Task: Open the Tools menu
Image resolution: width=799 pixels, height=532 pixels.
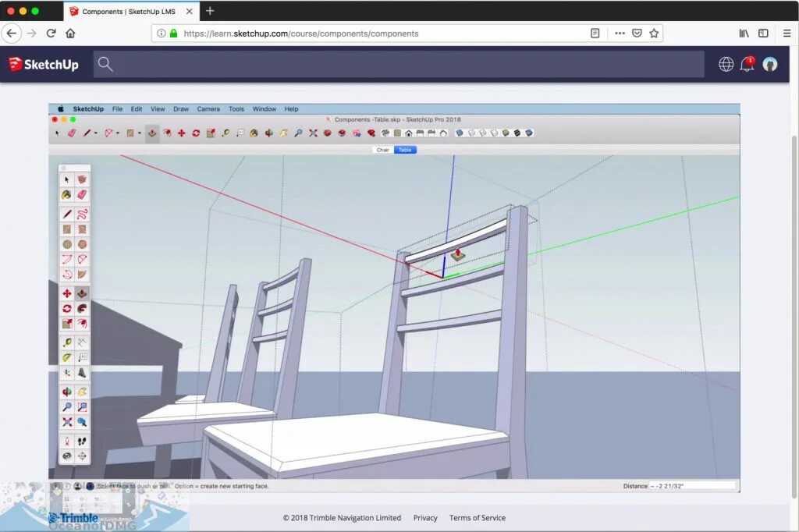Action: point(236,109)
